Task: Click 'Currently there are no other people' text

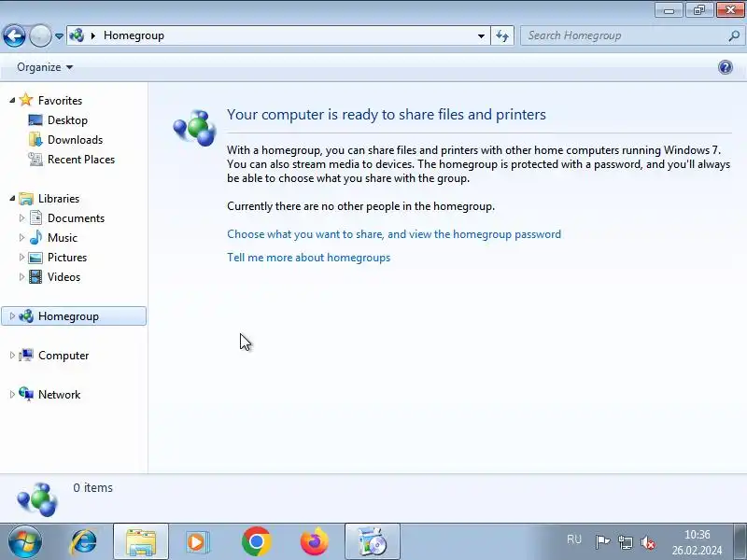Action: coord(360,206)
